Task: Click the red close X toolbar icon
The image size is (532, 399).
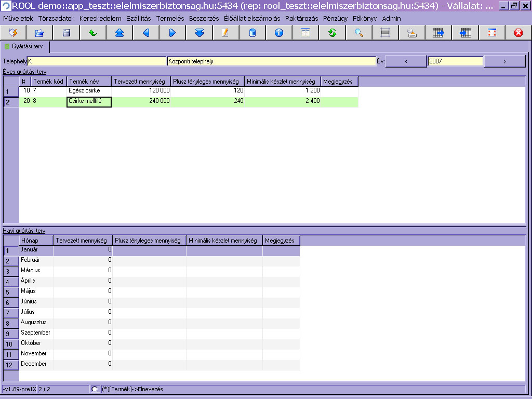Action: pos(518,33)
